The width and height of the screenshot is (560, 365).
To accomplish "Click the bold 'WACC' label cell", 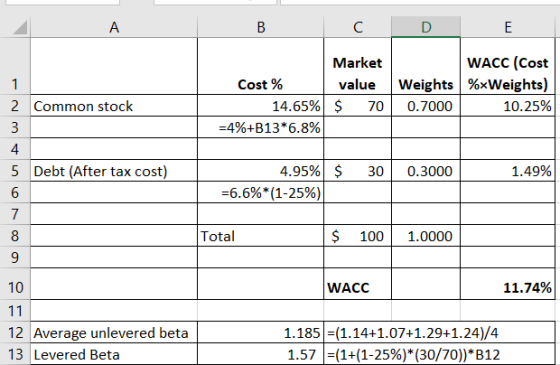I will (x=358, y=284).
